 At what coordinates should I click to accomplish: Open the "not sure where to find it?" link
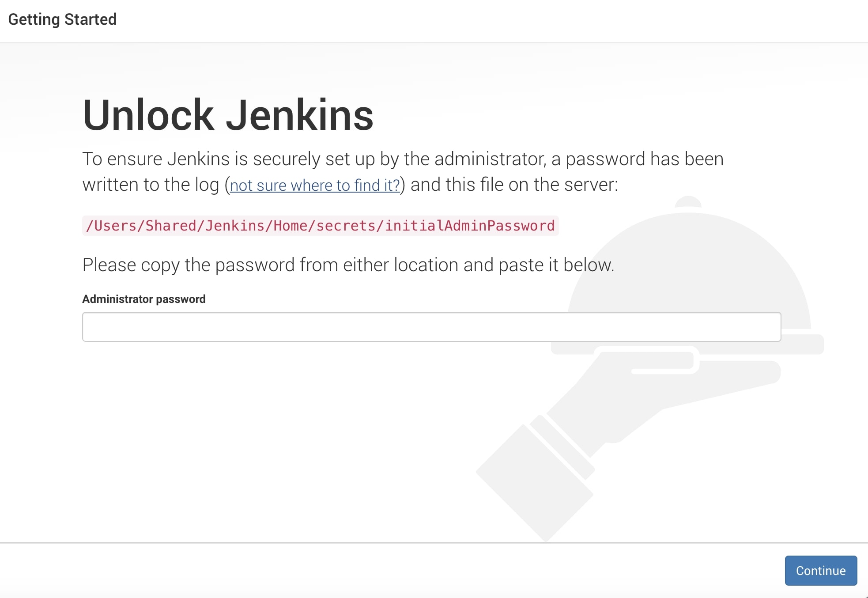point(314,185)
